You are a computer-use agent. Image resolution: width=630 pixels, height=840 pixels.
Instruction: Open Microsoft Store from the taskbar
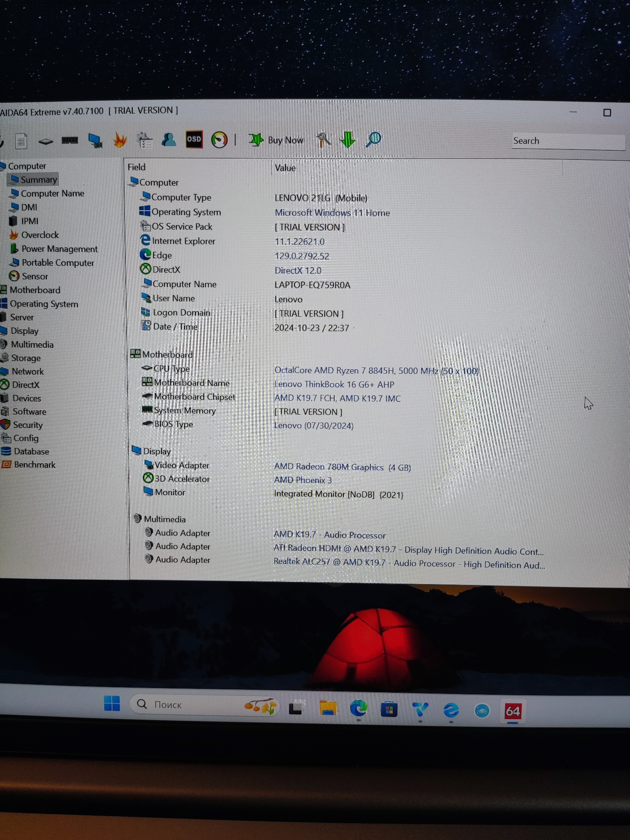pos(389,709)
